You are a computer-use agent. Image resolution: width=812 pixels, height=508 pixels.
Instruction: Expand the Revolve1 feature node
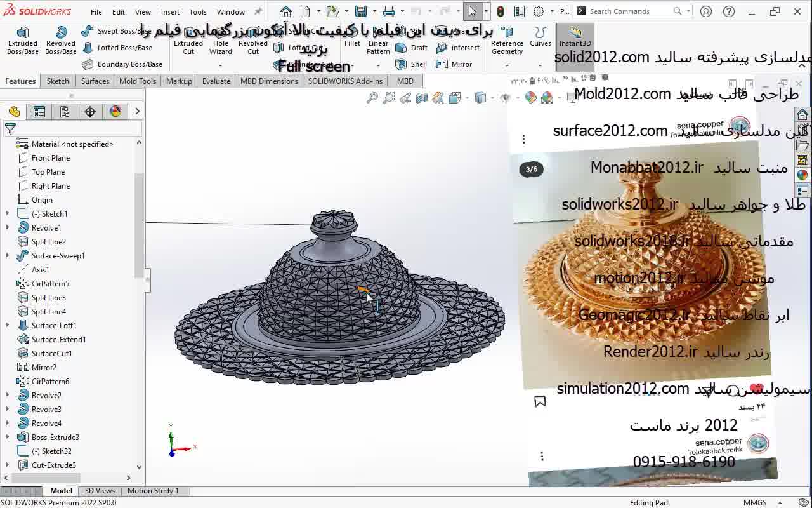click(x=8, y=228)
